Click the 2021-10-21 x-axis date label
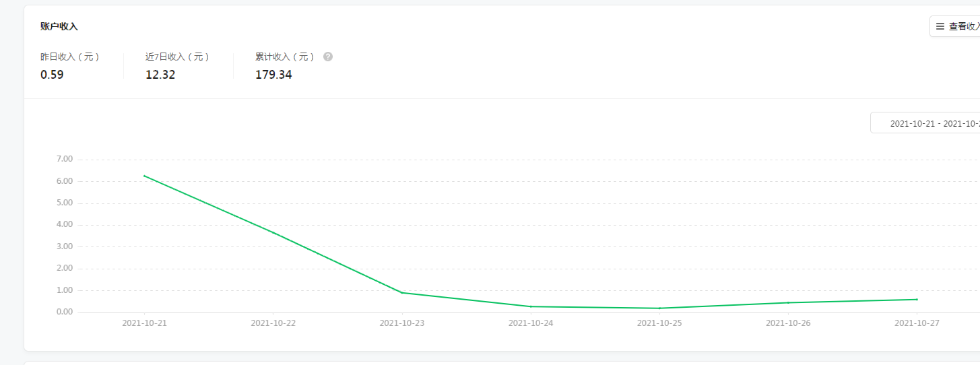 (x=144, y=323)
